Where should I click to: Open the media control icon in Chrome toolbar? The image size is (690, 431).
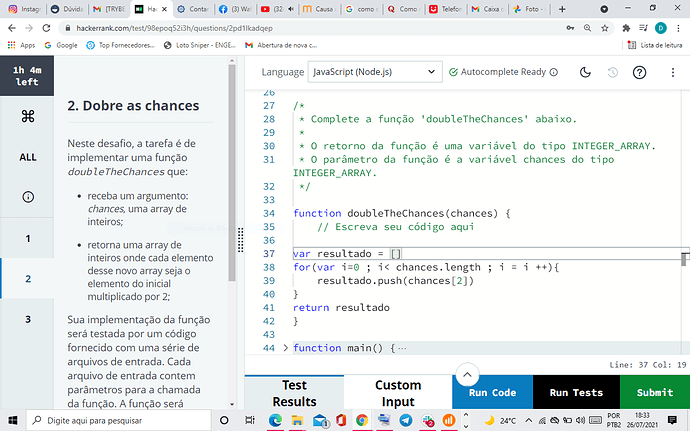[x=643, y=28]
